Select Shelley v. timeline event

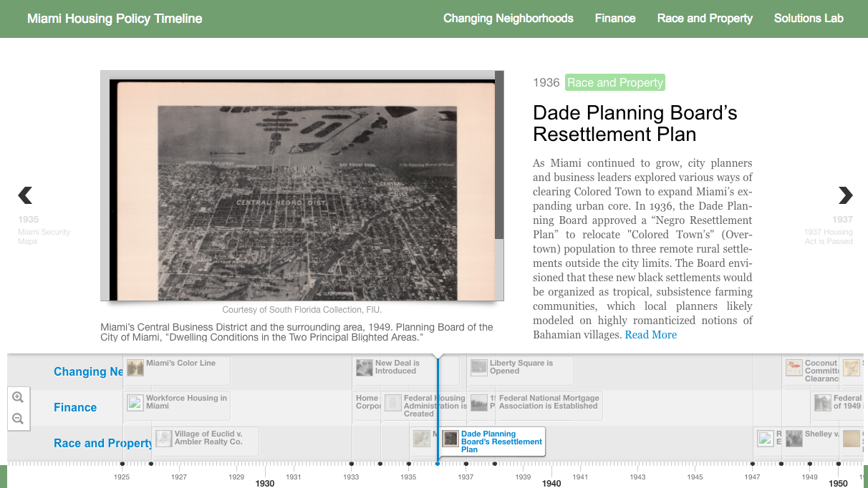click(811, 441)
